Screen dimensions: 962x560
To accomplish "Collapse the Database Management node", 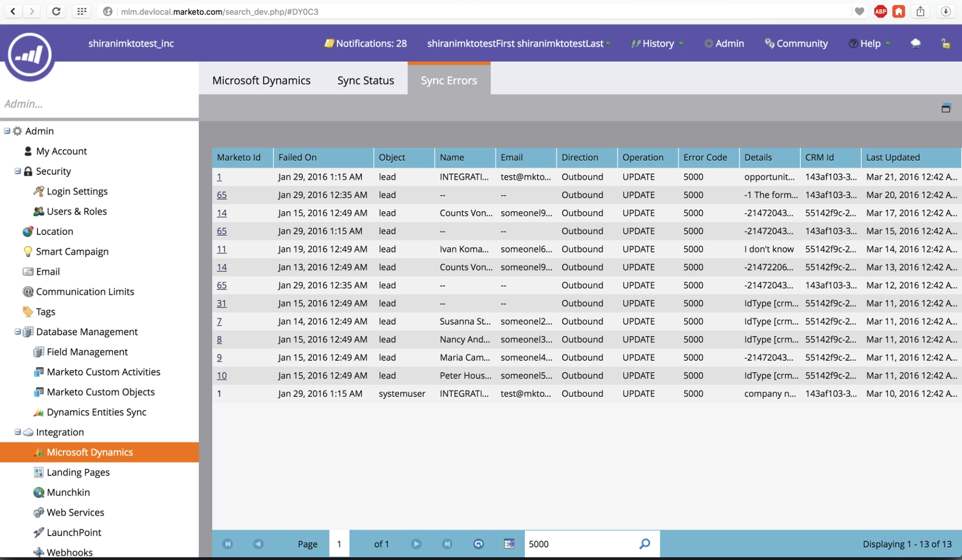I will [18, 331].
